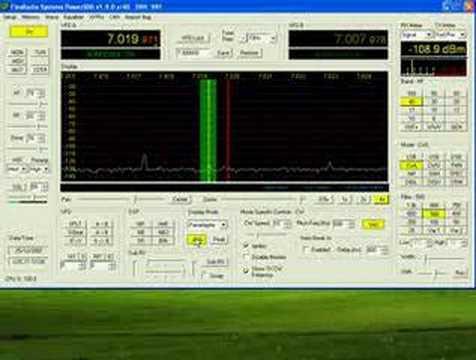Select the 1.0k filter button
The image size is (476, 360).
tap(411, 205)
